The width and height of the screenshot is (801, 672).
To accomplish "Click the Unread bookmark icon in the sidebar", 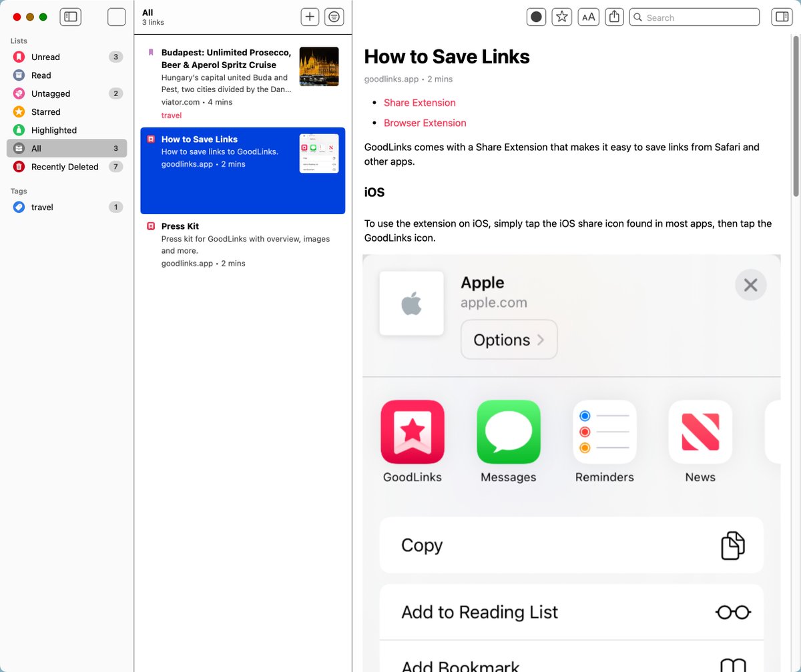I will point(19,57).
